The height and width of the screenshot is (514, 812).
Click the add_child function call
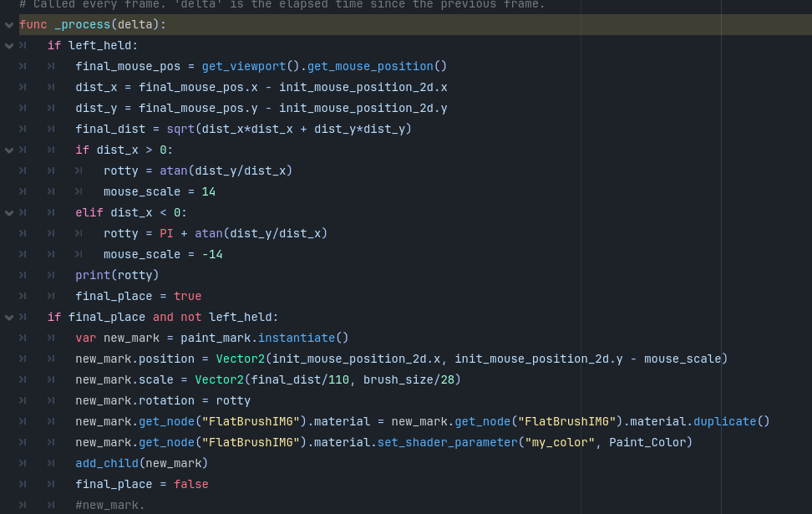107,463
